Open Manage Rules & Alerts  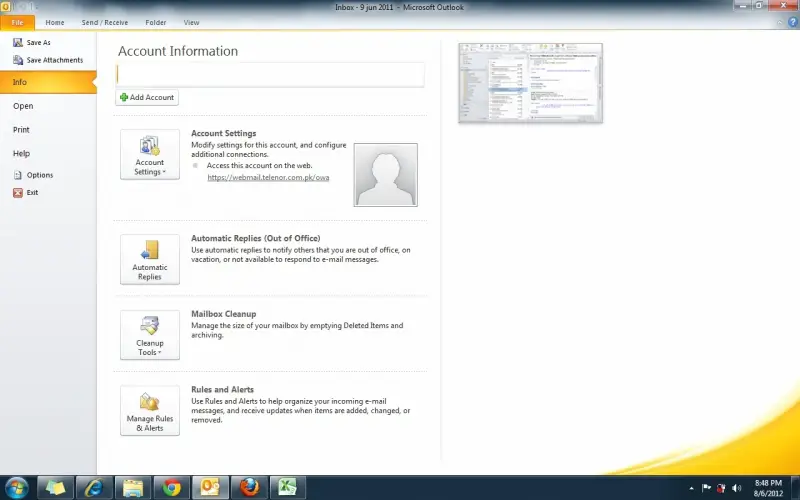(150, 410)
